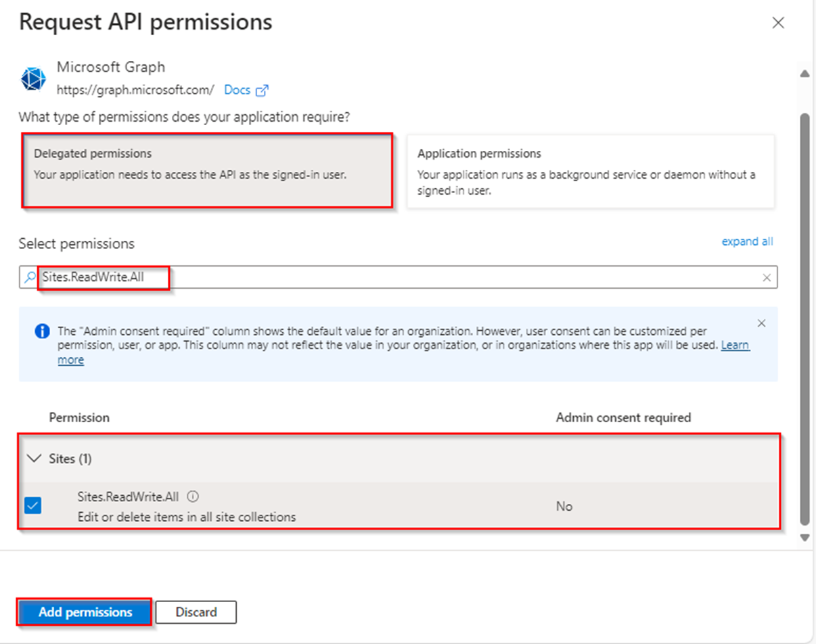816x644 pixels.
Task: Click the blue info icon in banner
Action: point(41,331)
